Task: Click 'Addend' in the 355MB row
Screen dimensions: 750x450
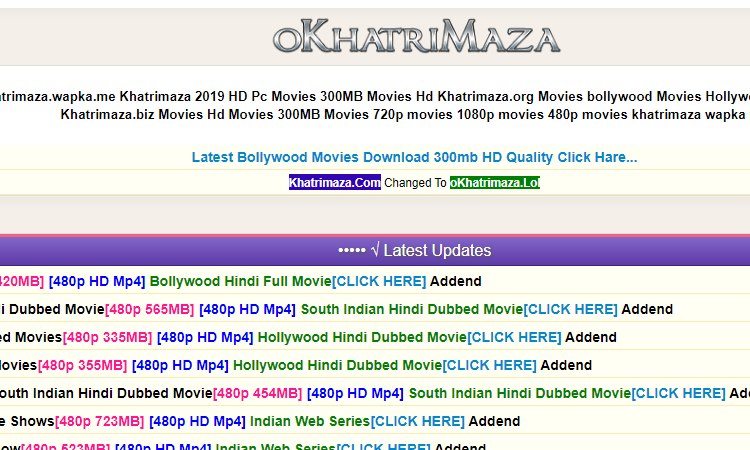Action: point(566,366)
